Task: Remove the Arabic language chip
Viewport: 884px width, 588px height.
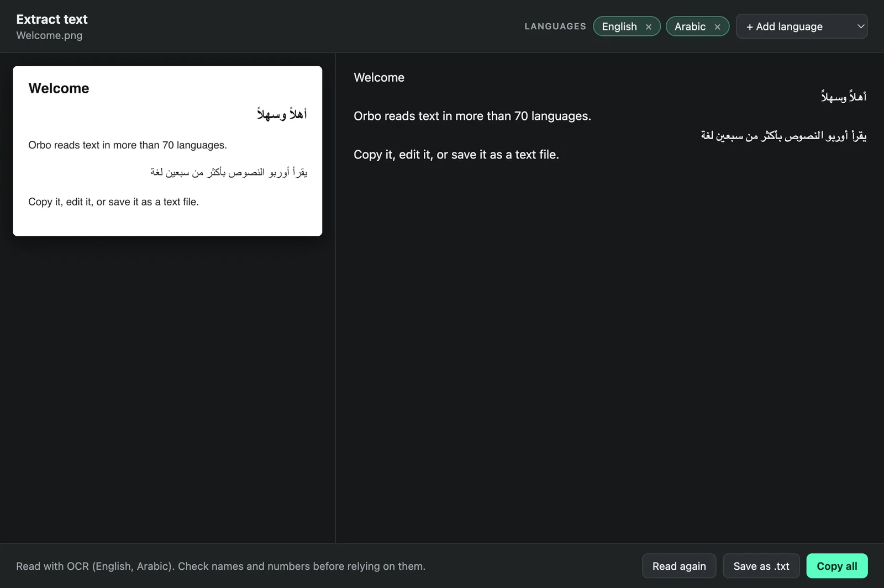Action: coord(717,27)
